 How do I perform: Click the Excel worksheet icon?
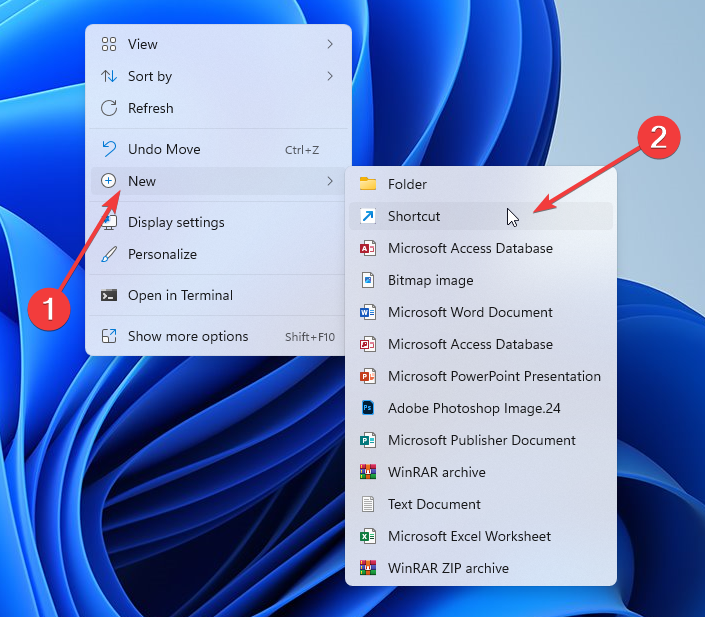click(x=368, y=536)
